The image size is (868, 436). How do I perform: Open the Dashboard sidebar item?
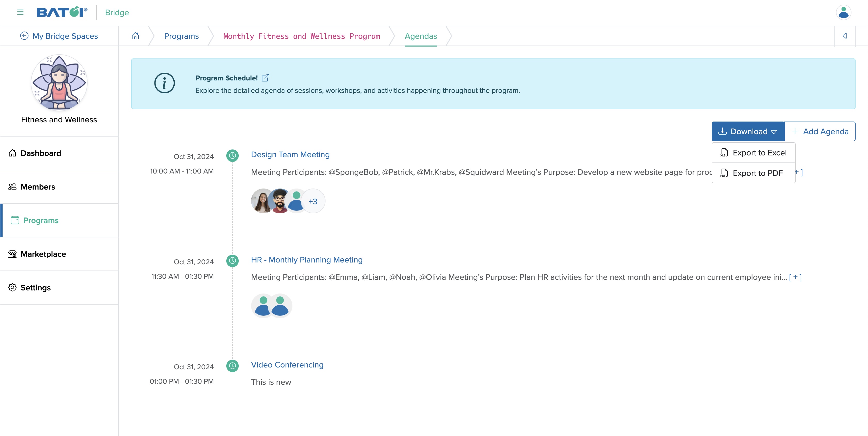click(x=59, y=153)
